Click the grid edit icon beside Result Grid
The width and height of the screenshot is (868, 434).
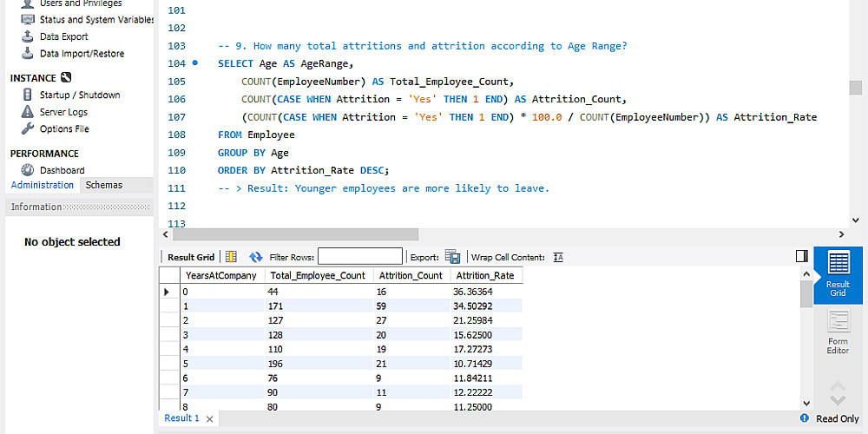pyautogui.click(x=231, y=257)
